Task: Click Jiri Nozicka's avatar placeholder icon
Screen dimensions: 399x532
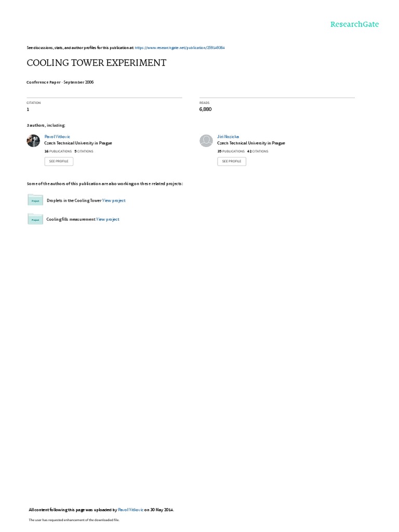Action: pyautogui.click(x=206, y=140)
